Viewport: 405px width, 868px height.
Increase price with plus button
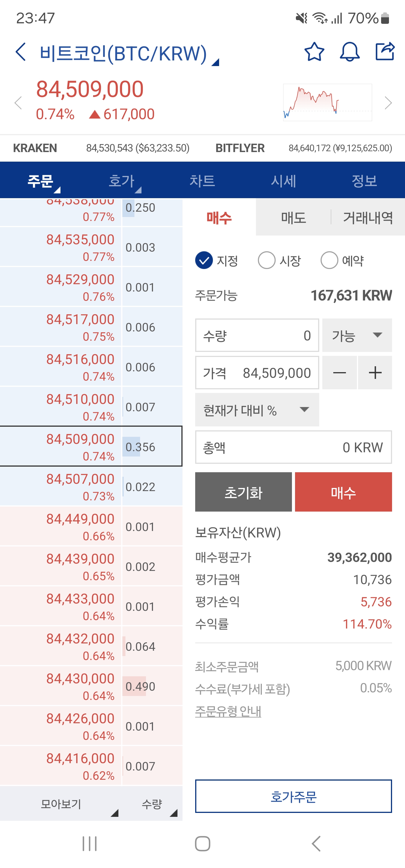coord(375,373)
